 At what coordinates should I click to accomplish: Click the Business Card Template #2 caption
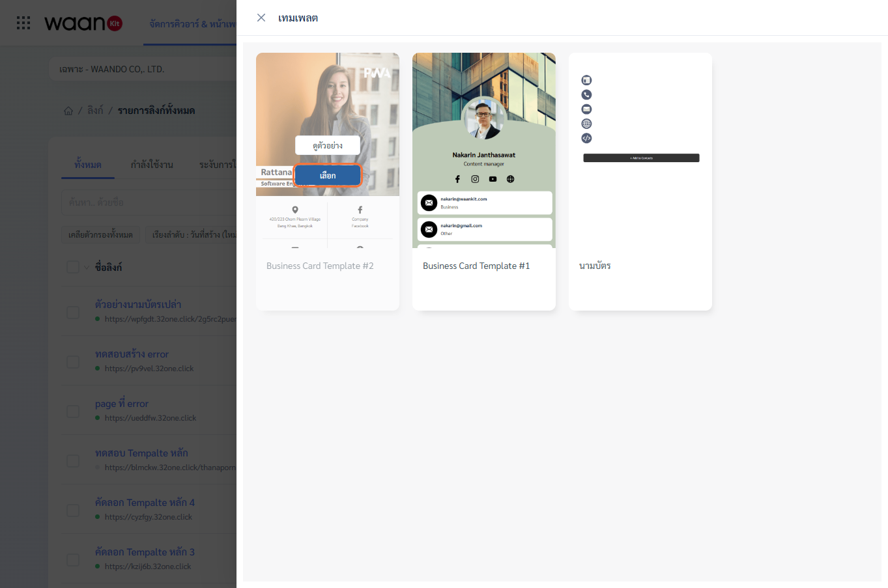[320, 266]
